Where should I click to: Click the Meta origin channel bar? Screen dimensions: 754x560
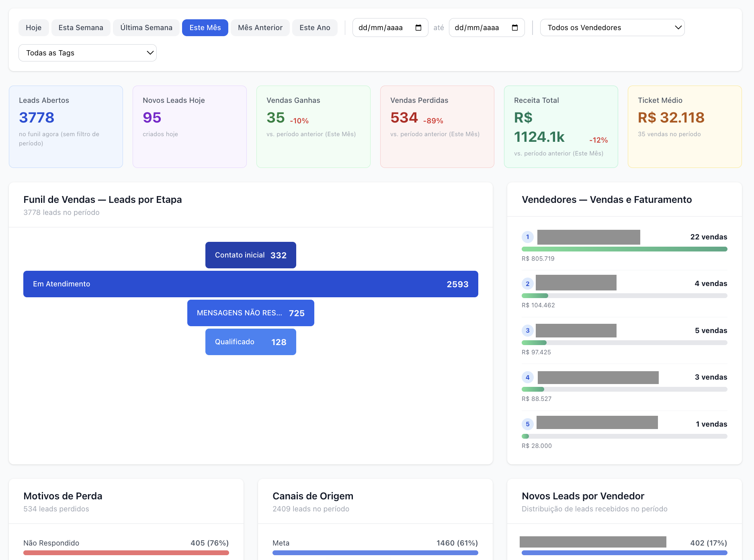tap(375, 553)
